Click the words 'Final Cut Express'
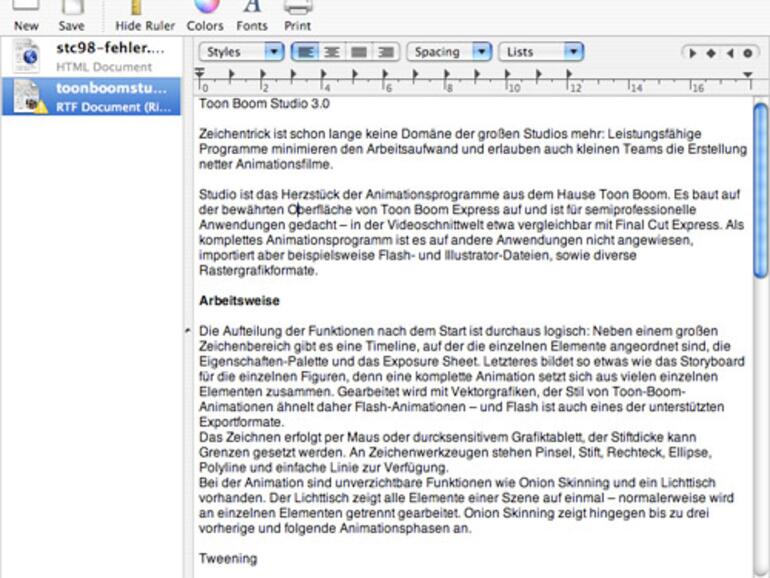The height and width of the screenshot is (578, 770). point(667,225)
